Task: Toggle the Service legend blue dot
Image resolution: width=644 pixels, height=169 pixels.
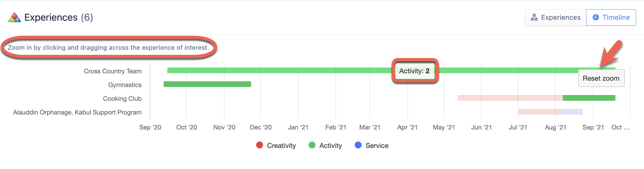Action: click(358, 145)
